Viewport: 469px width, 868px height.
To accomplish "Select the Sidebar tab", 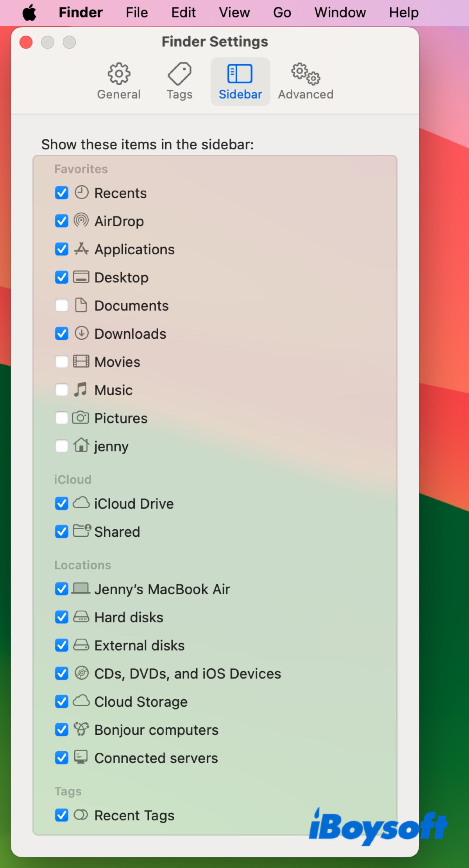I will click(240, 81).
